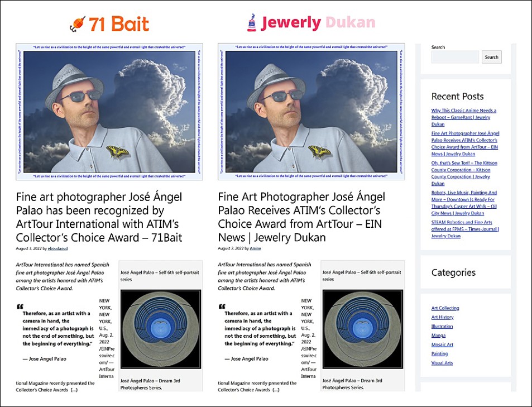Select the Mosaic Art category
This screenshot has height=407, width=532.
click(442, 344)
